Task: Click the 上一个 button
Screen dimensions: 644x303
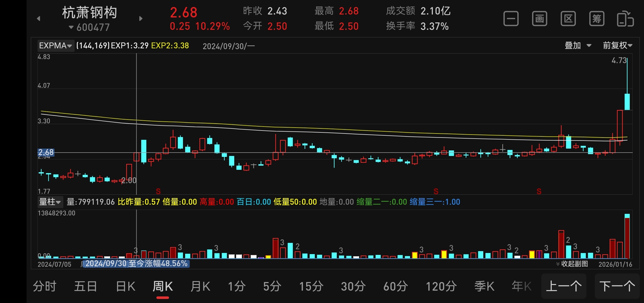Action: click(564, 286)
